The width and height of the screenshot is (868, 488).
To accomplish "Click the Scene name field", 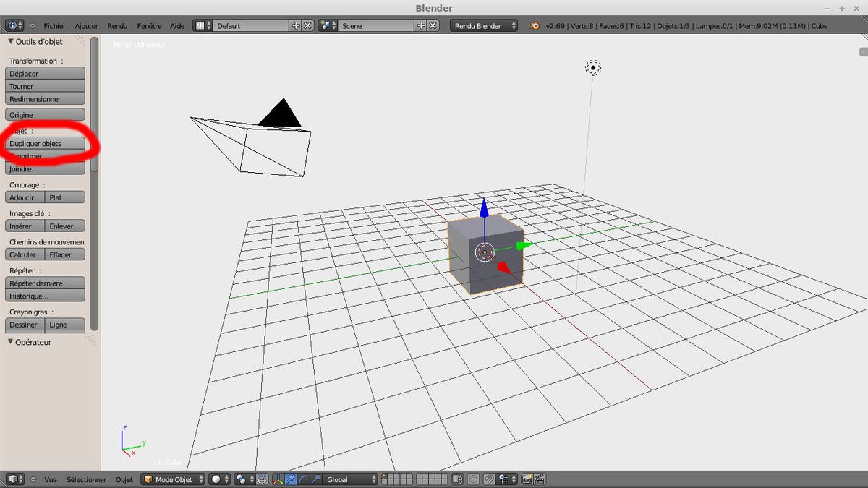I will pyautogui.click(x=376, y=25).
